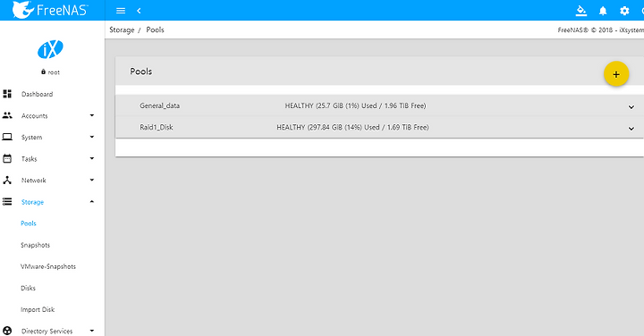Click the Raid1_Disk HEALTHY status text
Screen dimensions: 644x336
352,127
